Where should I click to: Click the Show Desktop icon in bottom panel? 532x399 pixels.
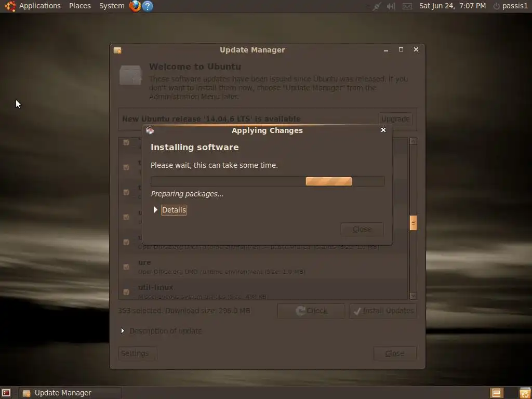[x=6, y=393]
